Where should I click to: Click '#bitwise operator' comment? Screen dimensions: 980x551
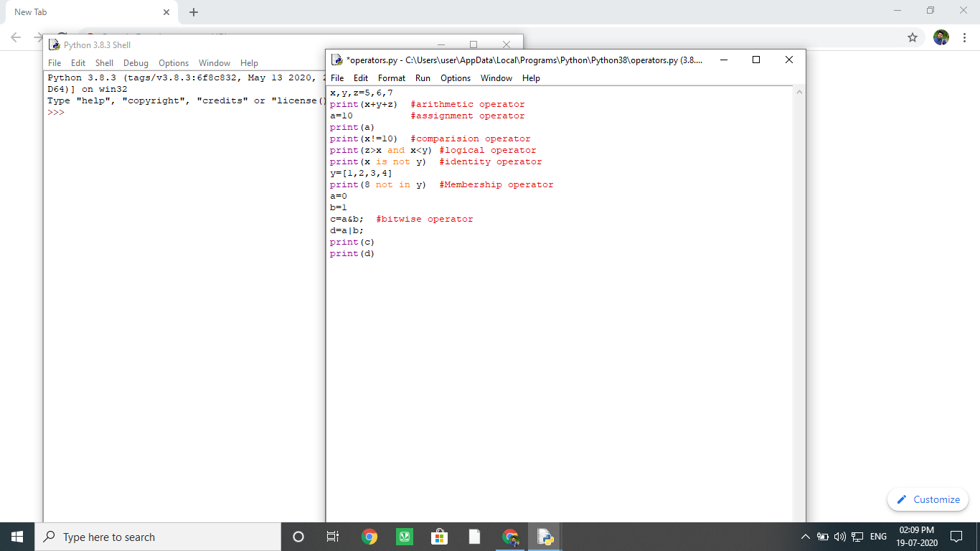coord(425,219)
